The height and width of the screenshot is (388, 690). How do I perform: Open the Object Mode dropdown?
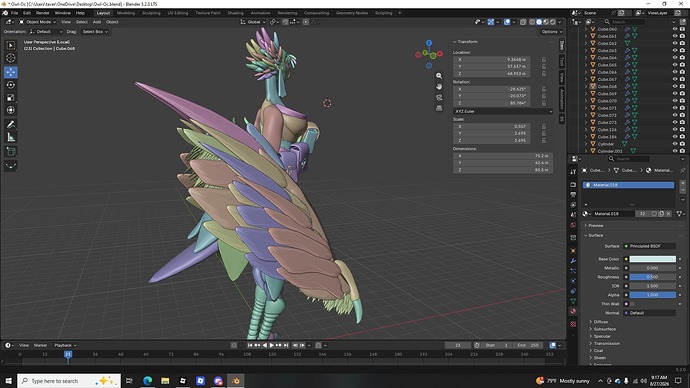point(37,22)
